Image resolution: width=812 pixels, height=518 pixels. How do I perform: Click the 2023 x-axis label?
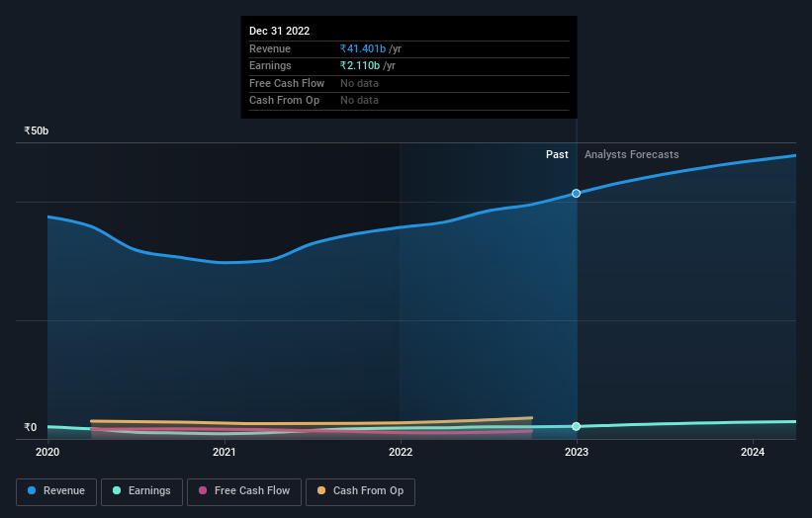[577, 452]
